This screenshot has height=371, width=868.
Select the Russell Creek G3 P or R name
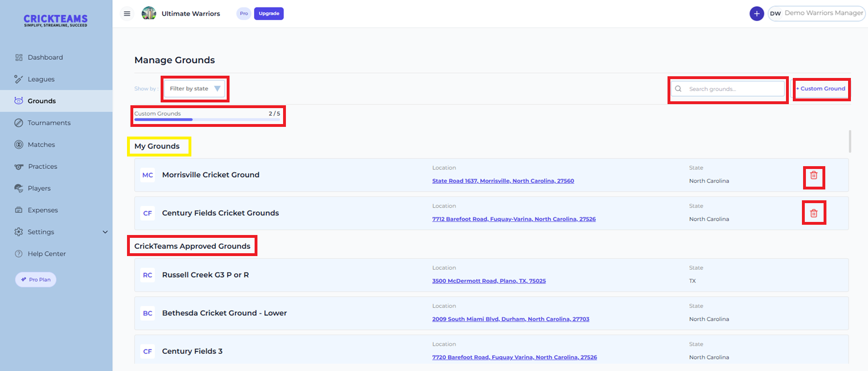(x=206, y=275)
